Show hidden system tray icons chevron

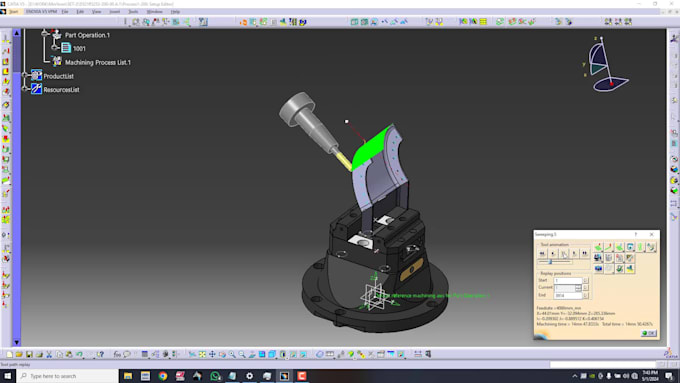click(x=575, y=376)
